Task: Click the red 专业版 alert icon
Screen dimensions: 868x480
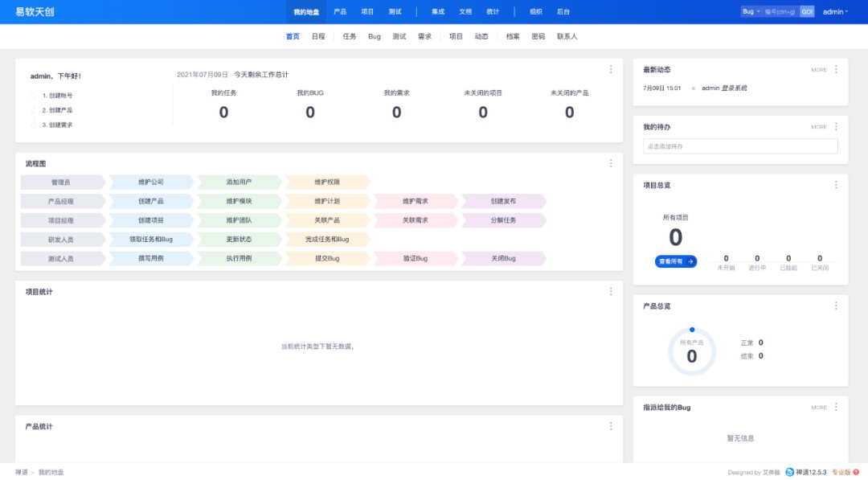Action: (x=856, y=472)
